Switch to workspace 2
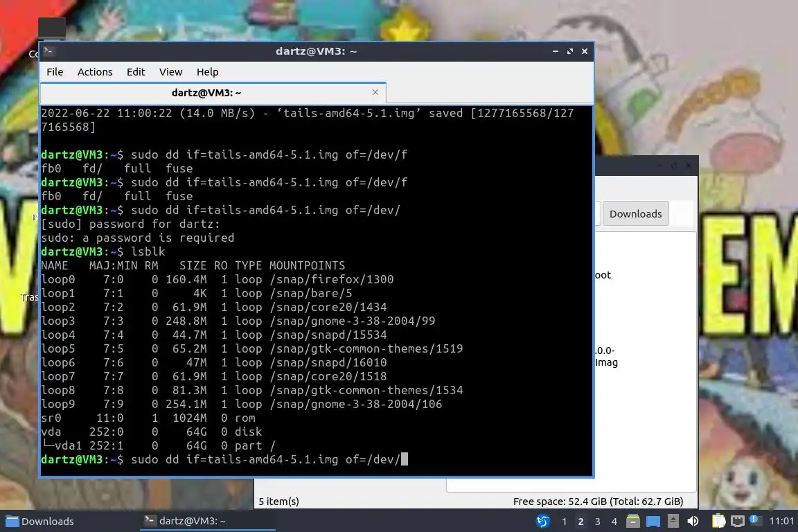This screenshot has height=532, width=798. coord(580,522)
